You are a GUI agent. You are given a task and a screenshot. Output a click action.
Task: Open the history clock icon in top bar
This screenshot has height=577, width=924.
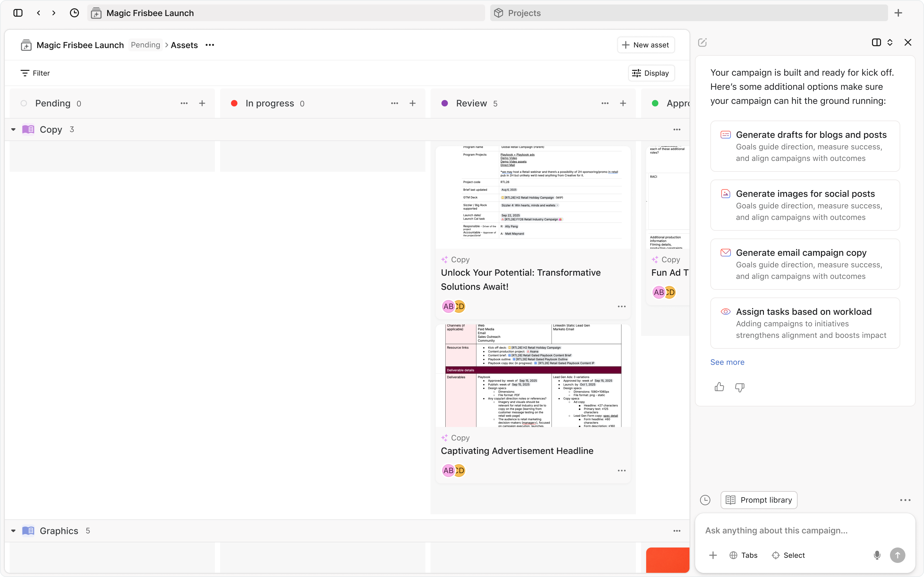[x=74, y=13]
